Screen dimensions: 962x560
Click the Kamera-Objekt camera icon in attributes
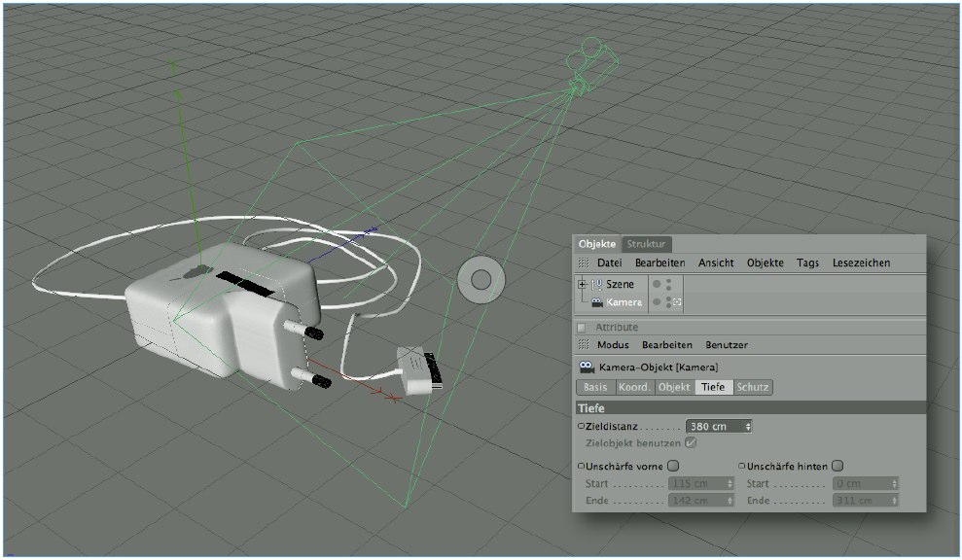pos(587,367)
